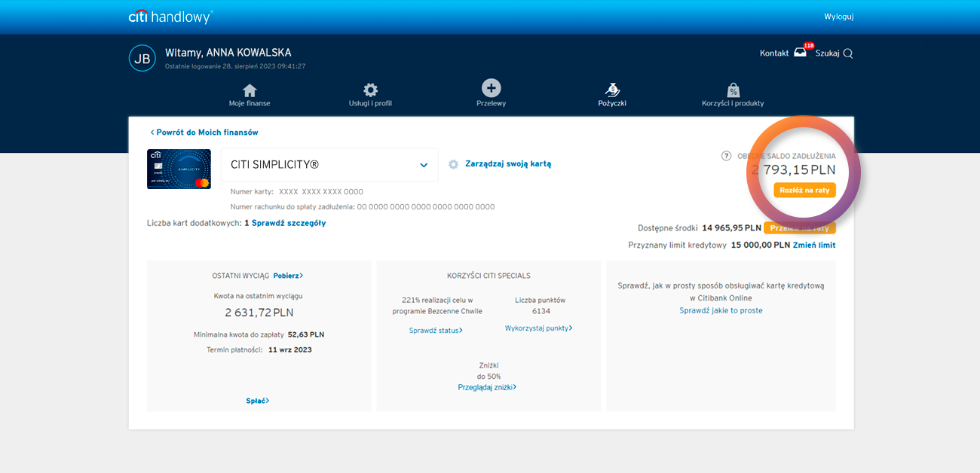Click the Przelewy plus icon
Viewport: 980px width, 473px height.
click(491, 88)
